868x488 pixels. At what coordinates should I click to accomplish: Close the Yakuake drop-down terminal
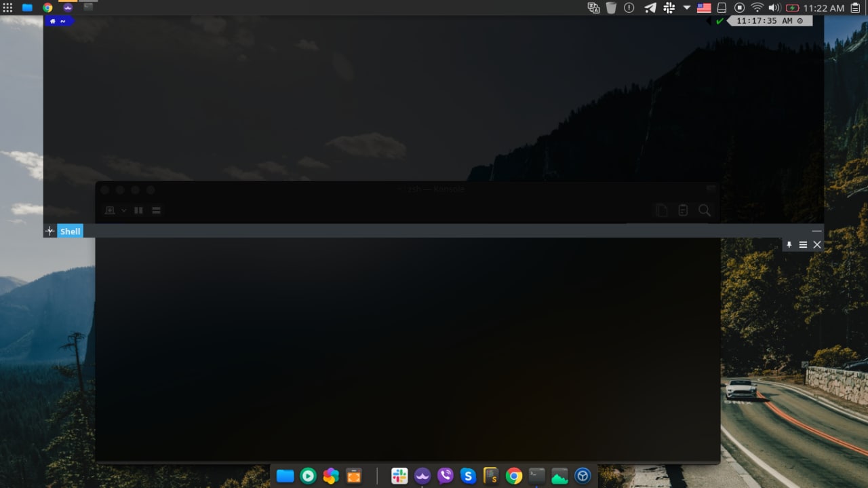[x=817, y=244]
